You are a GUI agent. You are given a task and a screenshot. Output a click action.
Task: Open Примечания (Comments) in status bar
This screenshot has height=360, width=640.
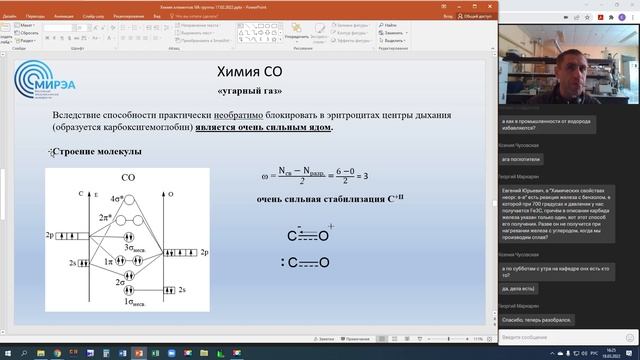tap(355, 339)
